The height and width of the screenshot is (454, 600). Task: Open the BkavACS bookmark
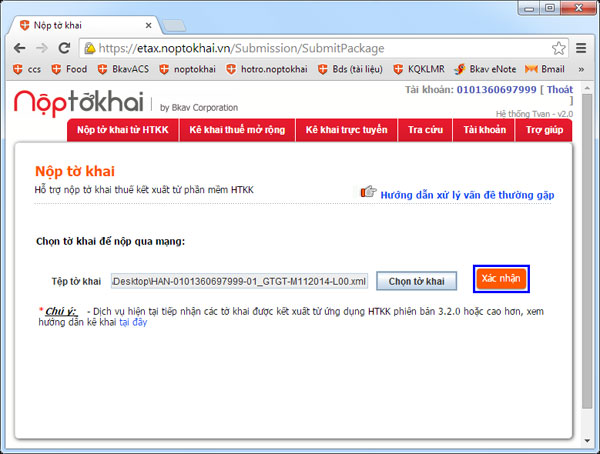pos(123,69)
